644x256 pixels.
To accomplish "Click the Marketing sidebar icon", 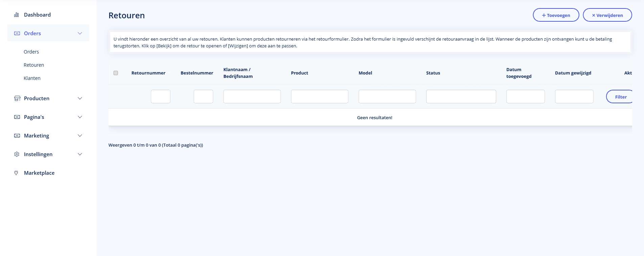I will pyautogui.click(x=17, y=136).
